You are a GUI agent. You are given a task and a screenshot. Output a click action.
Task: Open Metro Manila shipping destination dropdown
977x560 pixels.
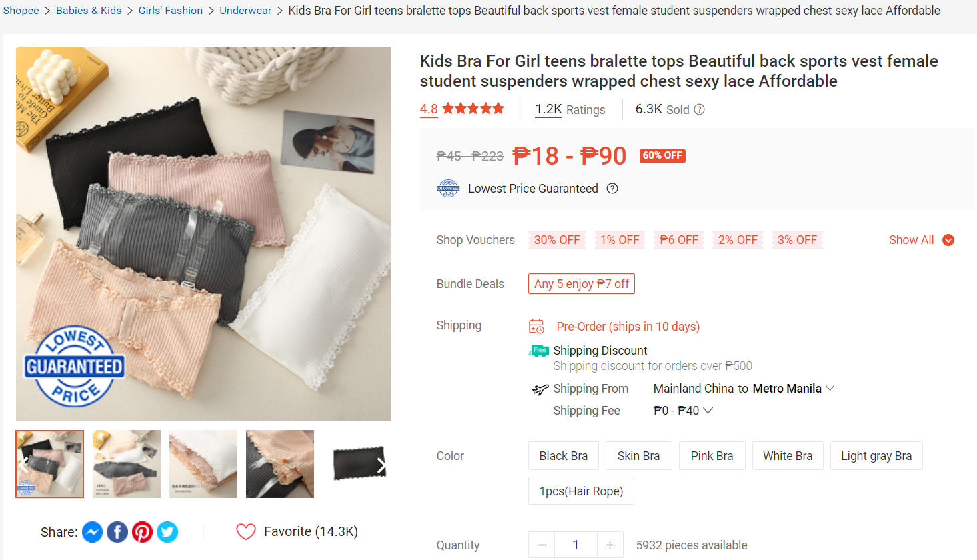793,389
